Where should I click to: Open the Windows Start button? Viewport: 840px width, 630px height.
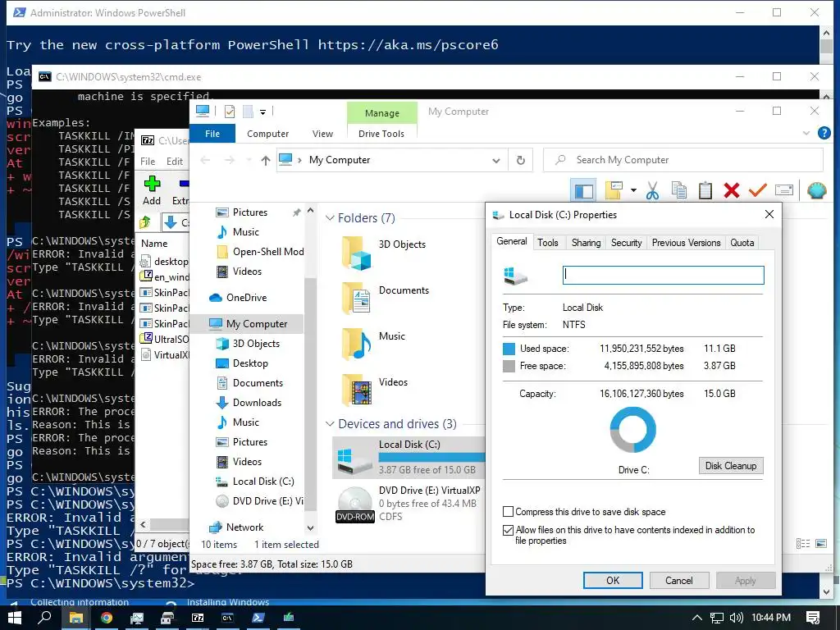[x=15, y=618]
